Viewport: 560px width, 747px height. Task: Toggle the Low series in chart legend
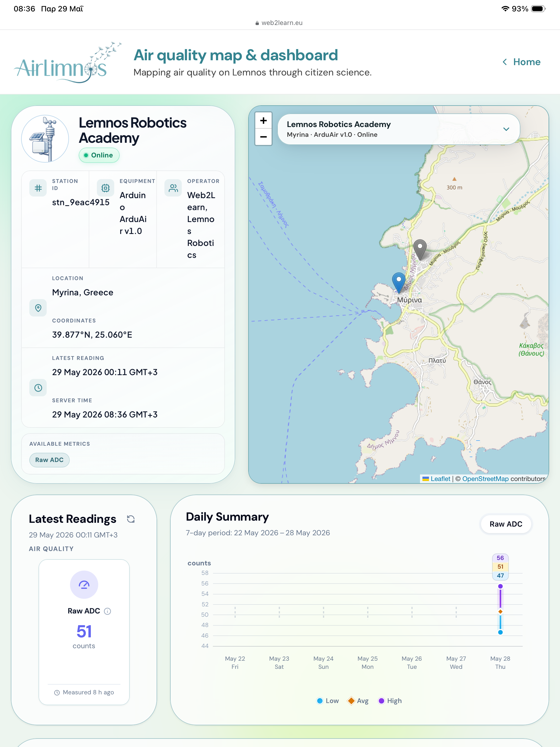click(328, 700)
